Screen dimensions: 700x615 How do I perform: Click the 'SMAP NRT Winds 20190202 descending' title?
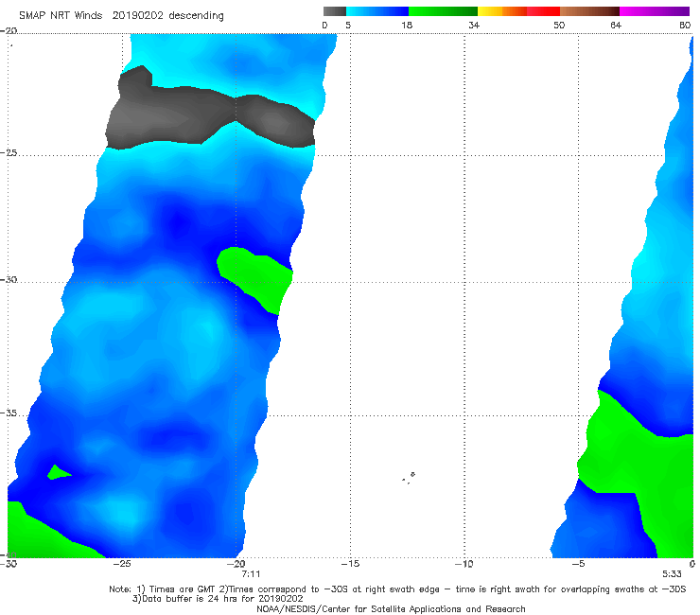(121, 16)
